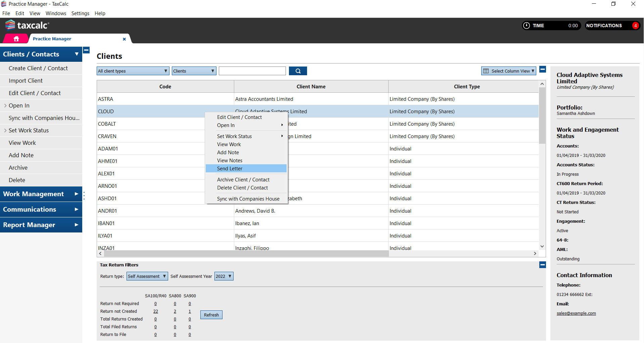Viewport: 644px width, 343px height.
Task: Collapse the Tax Return Filters panel
Action: pos(542,265)
